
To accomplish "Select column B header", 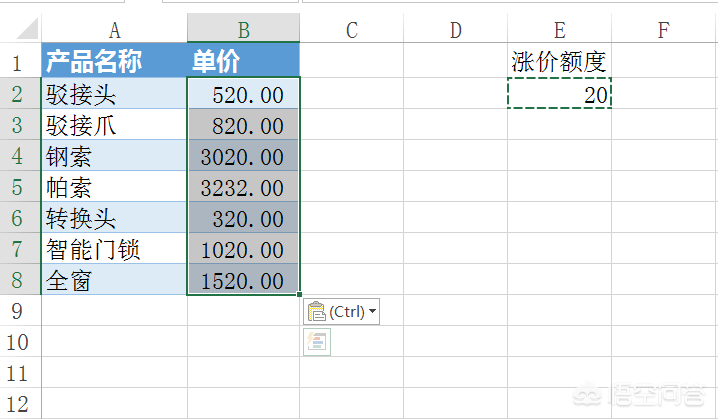I will pyautogui.click(x=243, y=29).
